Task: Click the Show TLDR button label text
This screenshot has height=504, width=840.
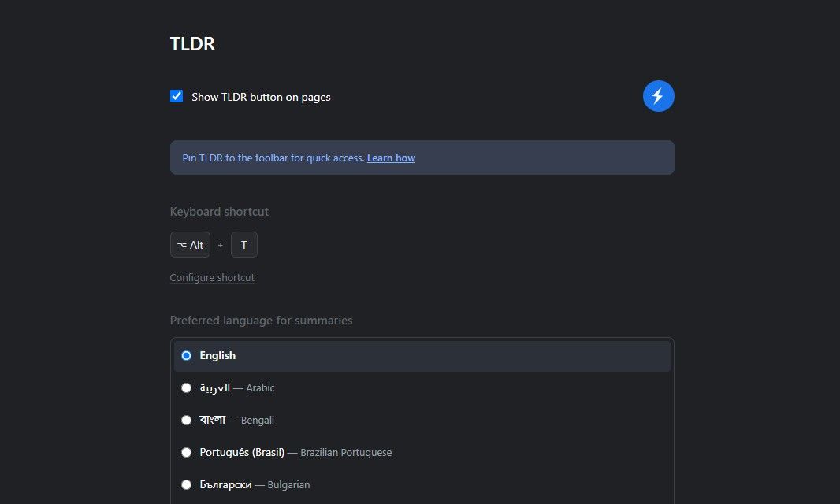Action: pos(261,98)
